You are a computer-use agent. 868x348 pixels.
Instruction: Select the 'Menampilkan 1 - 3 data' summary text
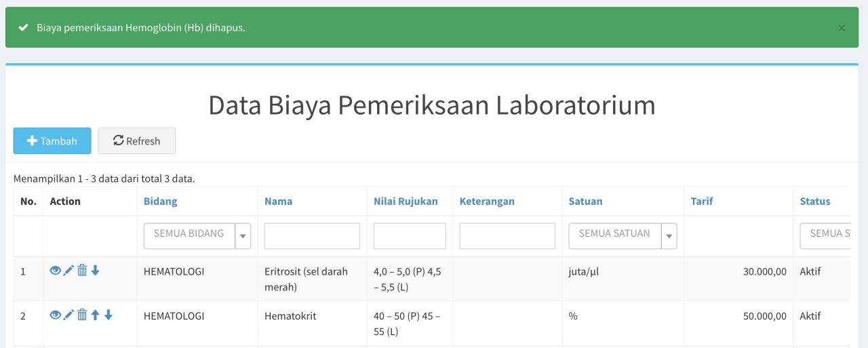point(104,179)
